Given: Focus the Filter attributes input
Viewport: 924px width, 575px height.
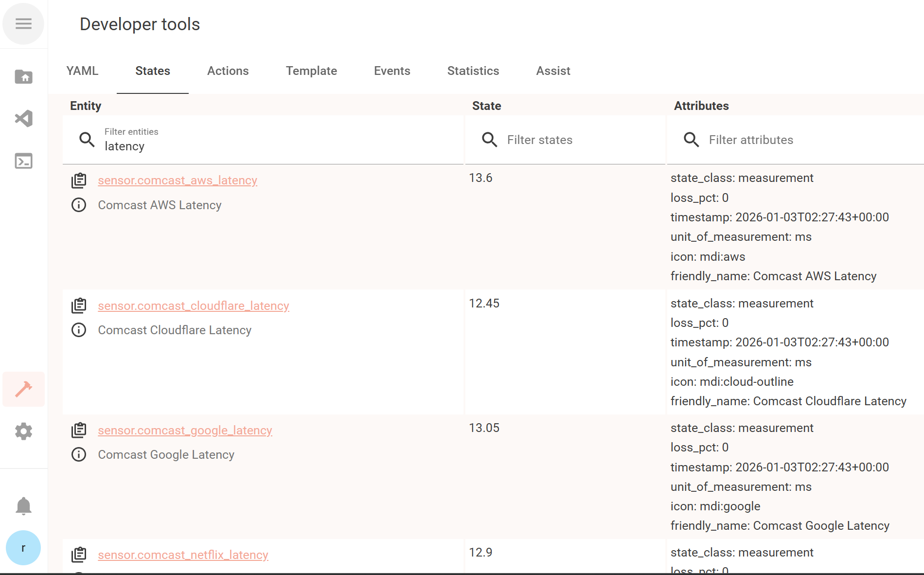Looking at the screenshot, I should click(x=807, y=140).
